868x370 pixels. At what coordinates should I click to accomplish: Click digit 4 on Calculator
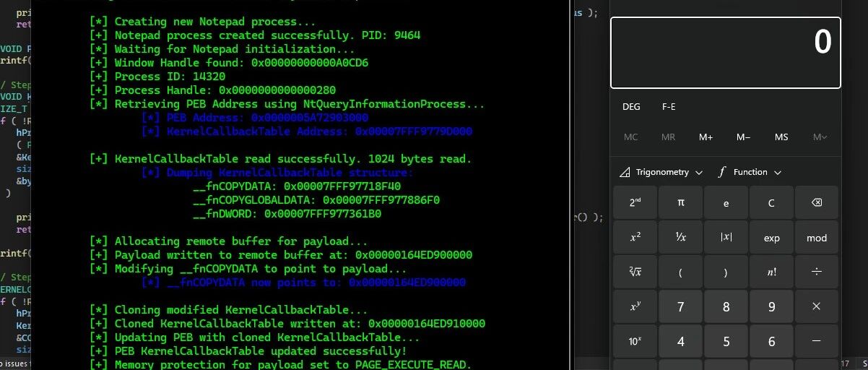tap(680, 342)
